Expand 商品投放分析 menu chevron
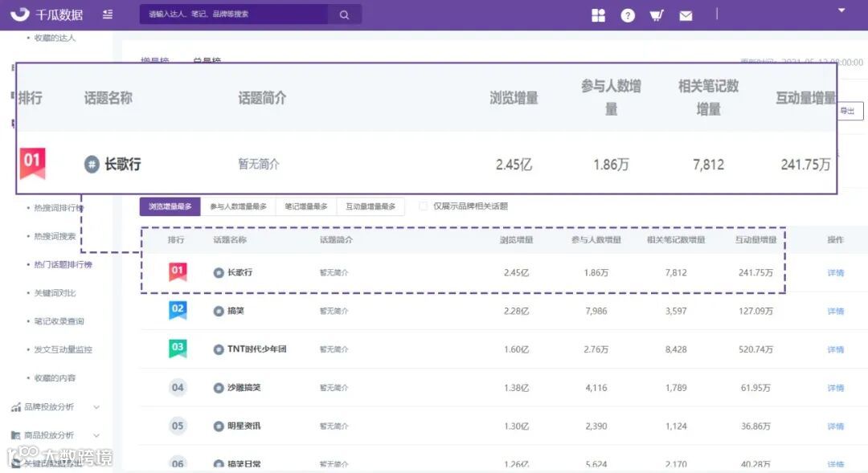 (96, 435)
